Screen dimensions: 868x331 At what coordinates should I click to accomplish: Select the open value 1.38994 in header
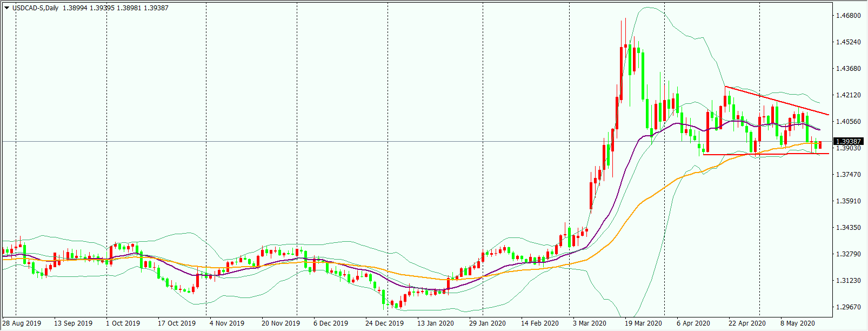[x=74, y=8]
